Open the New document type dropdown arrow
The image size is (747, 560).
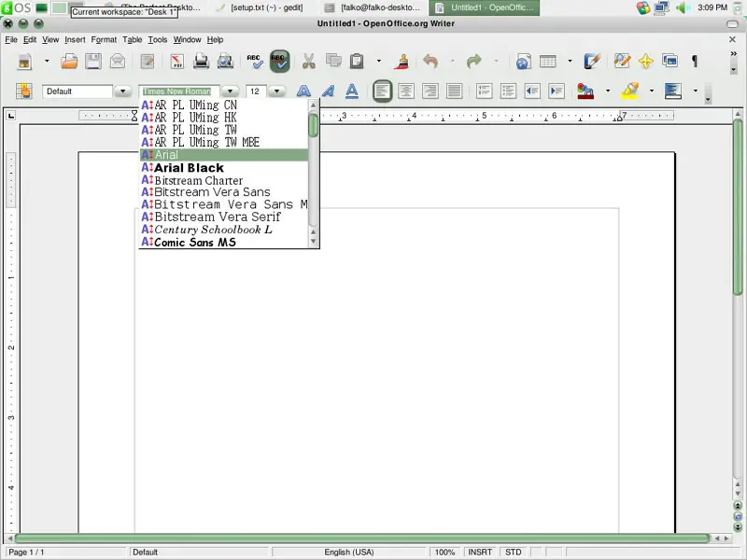pos(47,62)
